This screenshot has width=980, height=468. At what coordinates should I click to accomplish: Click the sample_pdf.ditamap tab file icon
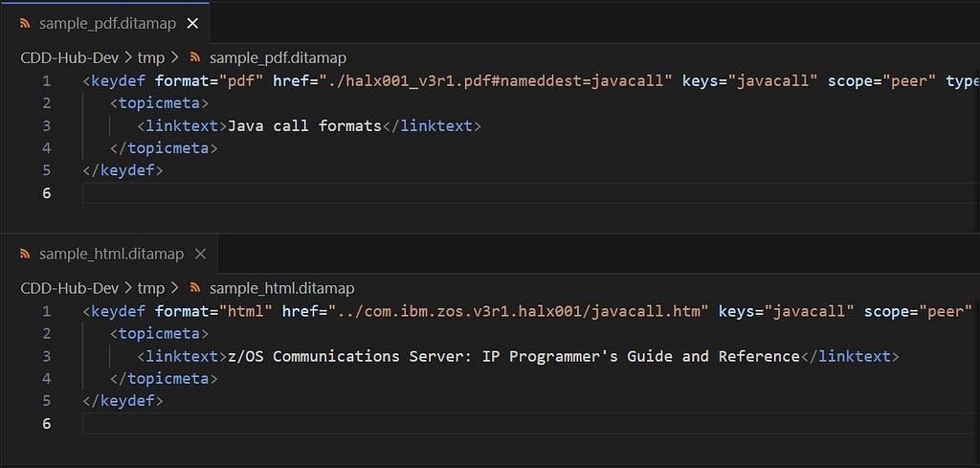click(x=24, y=23)
